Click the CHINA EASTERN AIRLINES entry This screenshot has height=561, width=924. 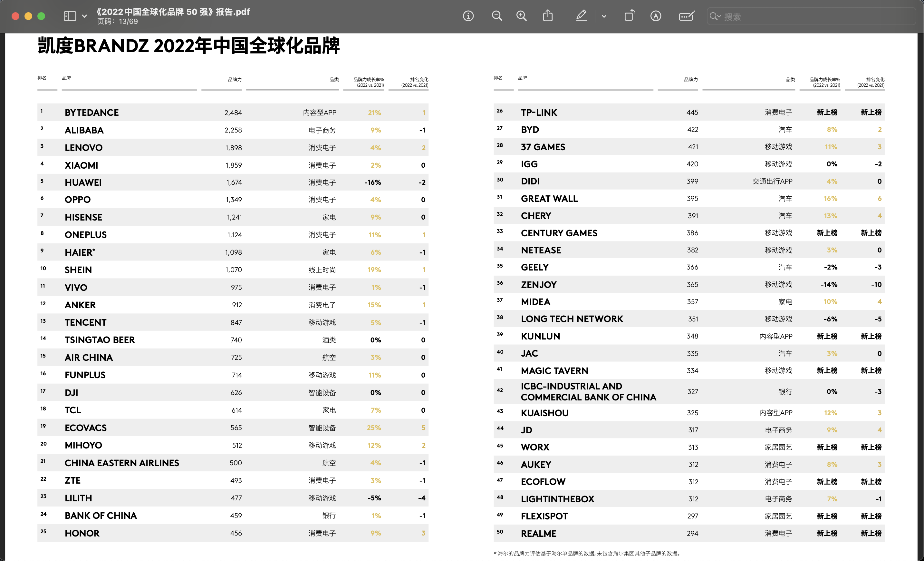pyautogui.click(x=121, y=463)
